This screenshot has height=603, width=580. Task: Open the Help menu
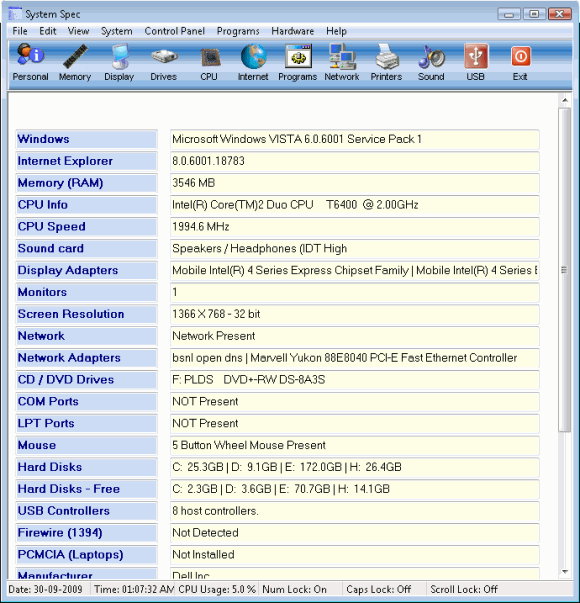(337, 31)
